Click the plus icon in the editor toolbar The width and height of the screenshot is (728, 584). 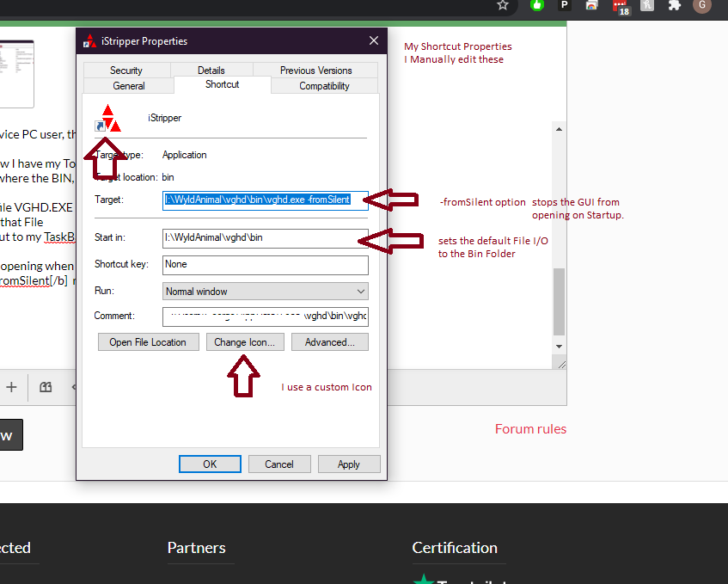point(12,386)
